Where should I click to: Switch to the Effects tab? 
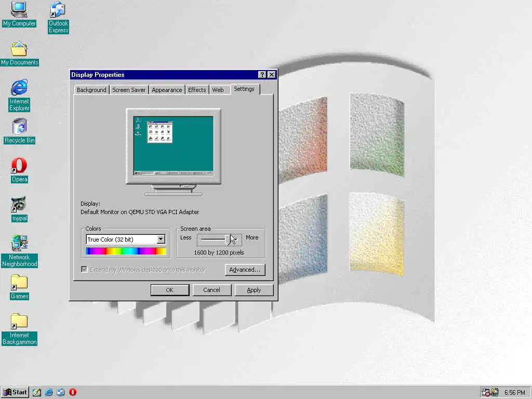point(197,90)
